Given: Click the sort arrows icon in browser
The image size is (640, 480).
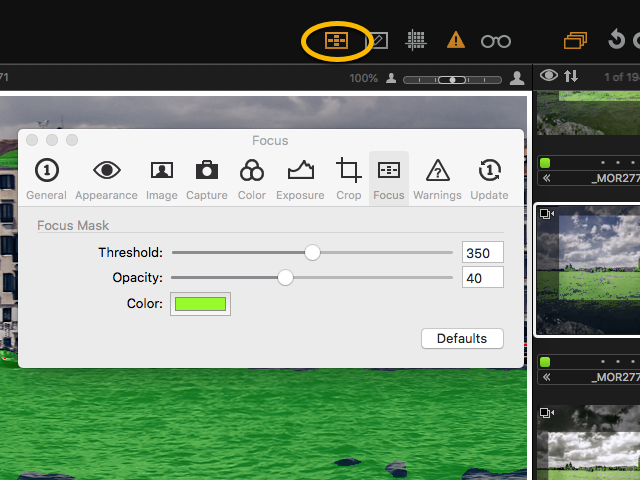Looking at the screenshot, I should (571, 76).
